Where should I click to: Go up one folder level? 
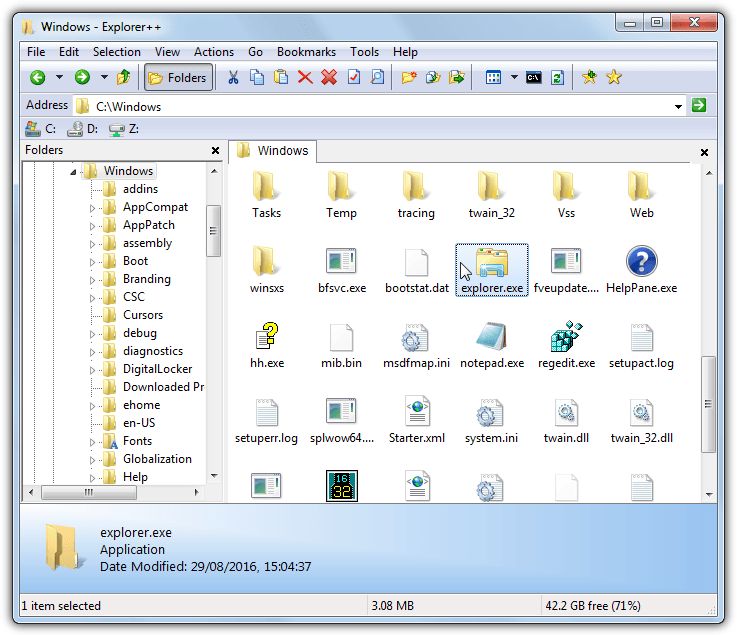click(124, 77)
